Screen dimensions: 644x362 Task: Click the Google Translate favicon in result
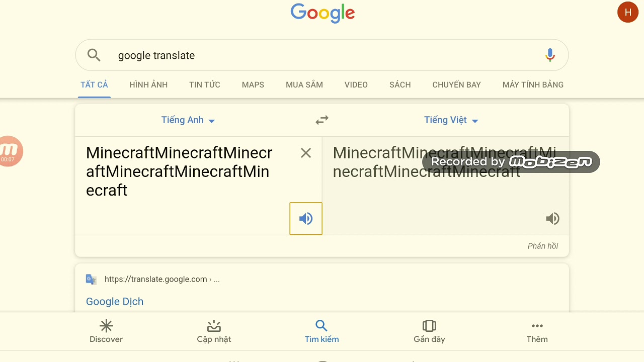coord(91,280)
